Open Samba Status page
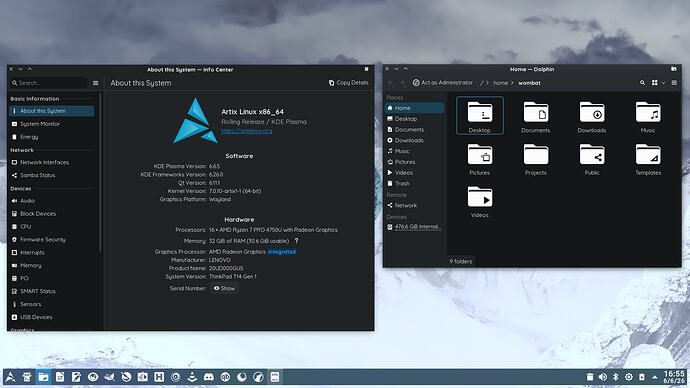This screenshot has height=388, width=690. [51, 175]
